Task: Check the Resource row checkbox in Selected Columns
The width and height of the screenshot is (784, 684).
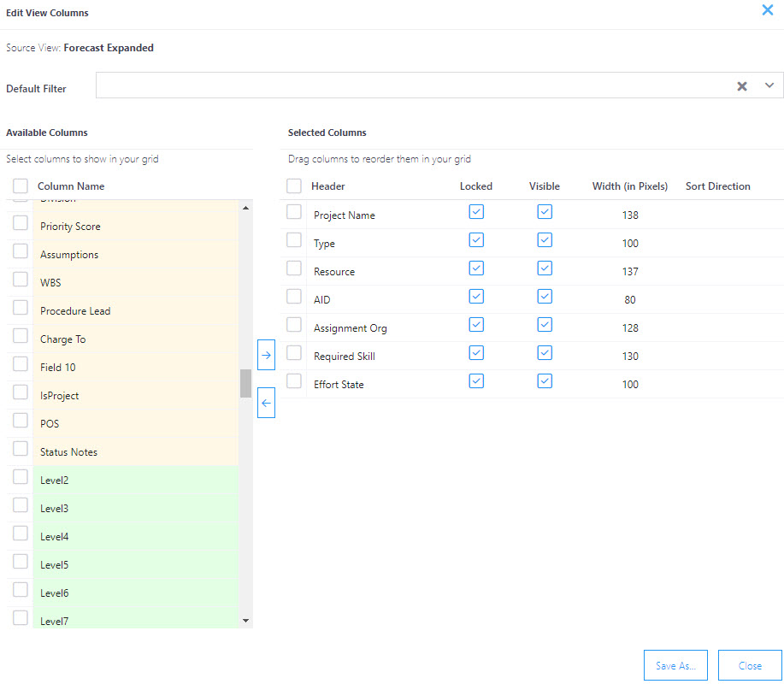Action: click(x=293, y=268)
